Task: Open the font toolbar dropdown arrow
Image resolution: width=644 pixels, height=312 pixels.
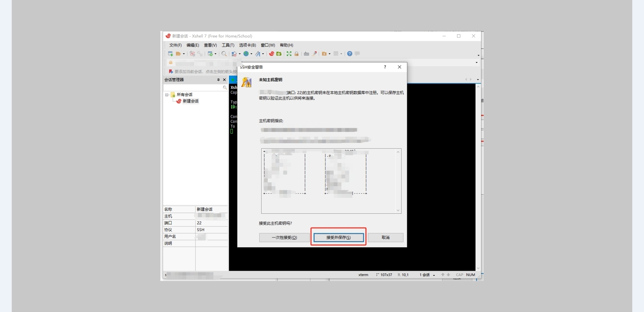Action: point(263,54)
